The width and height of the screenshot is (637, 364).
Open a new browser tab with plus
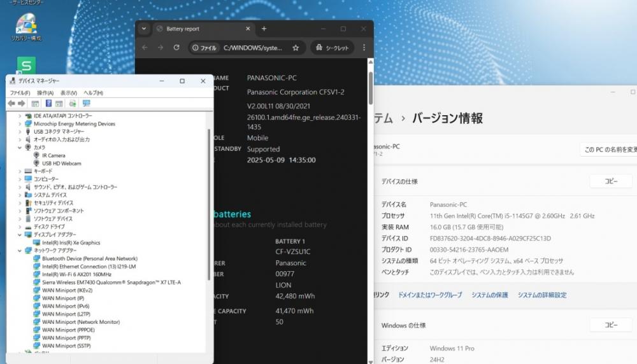coord(264,29)
